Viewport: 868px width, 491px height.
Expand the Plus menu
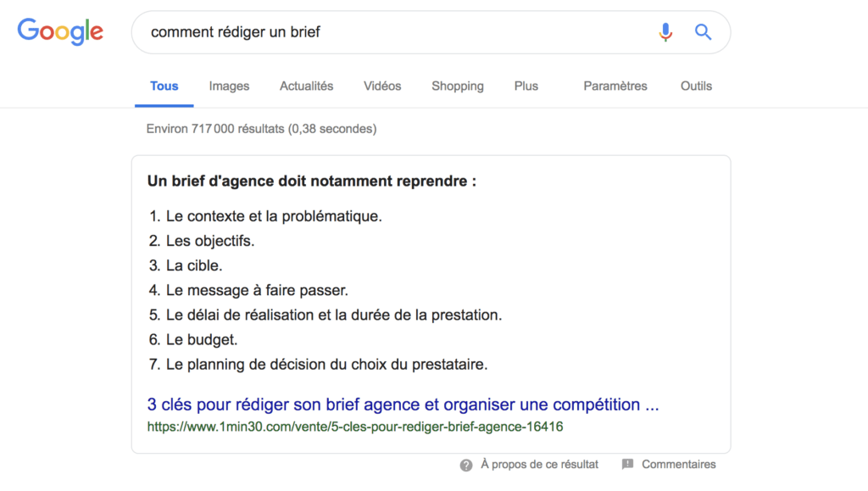[526, 86]
